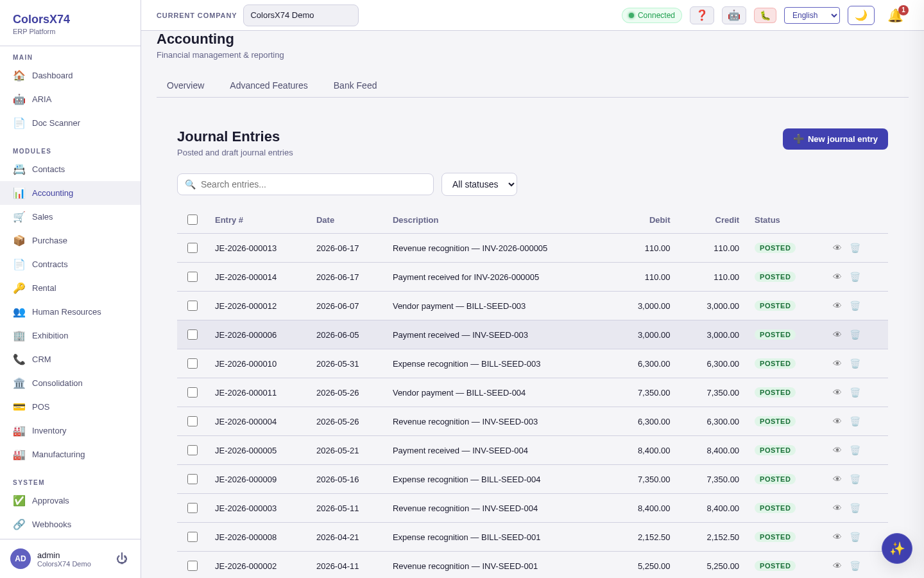Screen dimensions: 924x578
Task: Sort by the Date column header
Action: [x=325, y=220]
